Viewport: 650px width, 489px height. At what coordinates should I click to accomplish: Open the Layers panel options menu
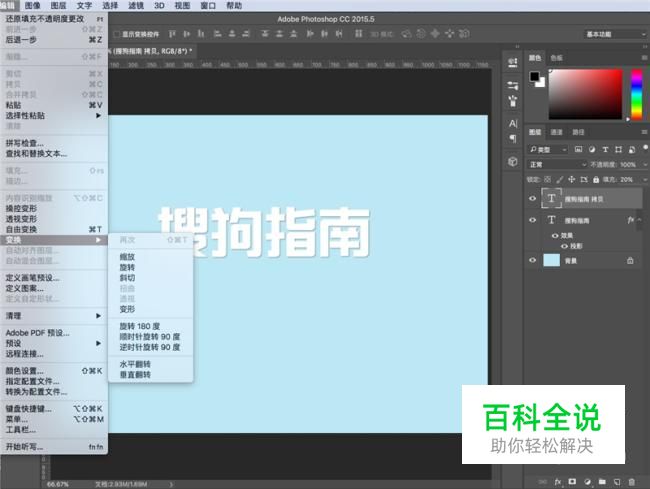tap(644, 132)
